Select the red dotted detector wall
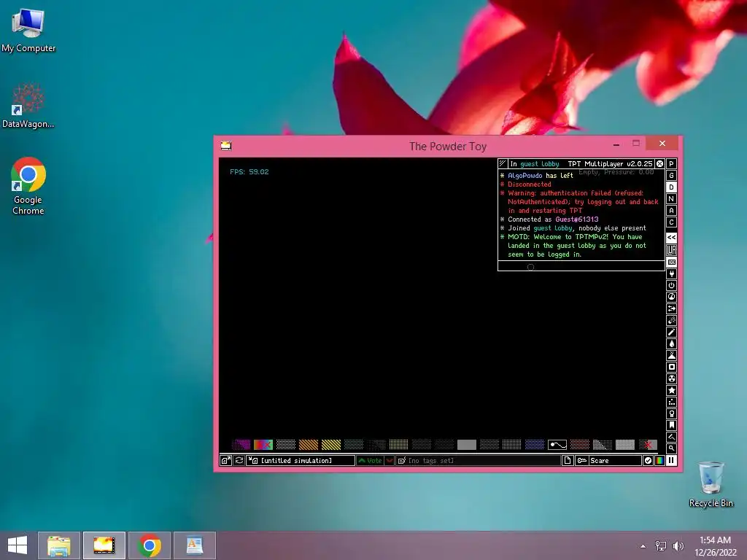Screen dimensions: 747x560 pos(580,445)
